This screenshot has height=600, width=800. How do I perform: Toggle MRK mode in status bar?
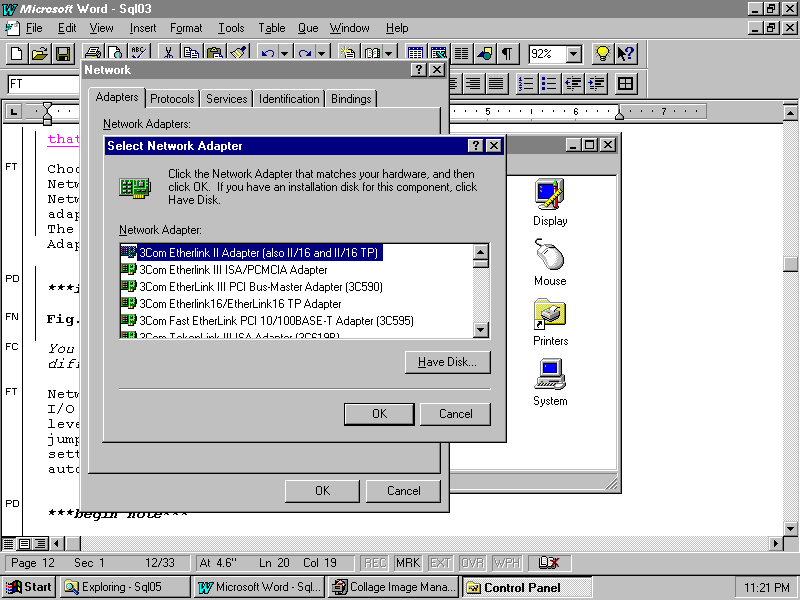point(407,563)
